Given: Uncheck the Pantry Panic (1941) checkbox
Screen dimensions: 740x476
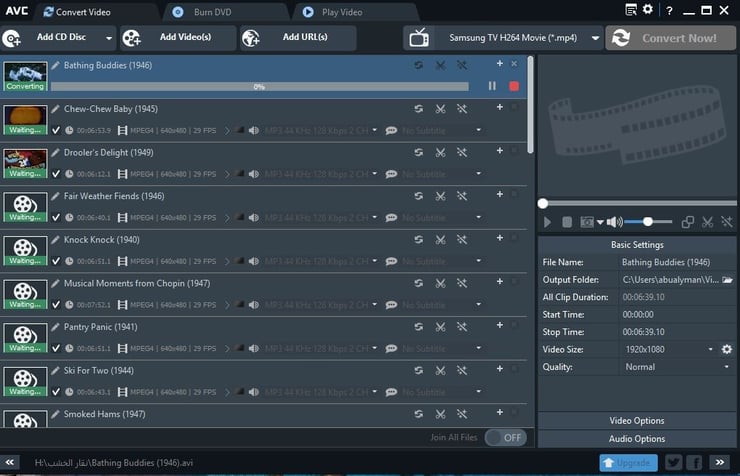Looking at the screenshot, I should pyautogui.click(x=56, y=348).
